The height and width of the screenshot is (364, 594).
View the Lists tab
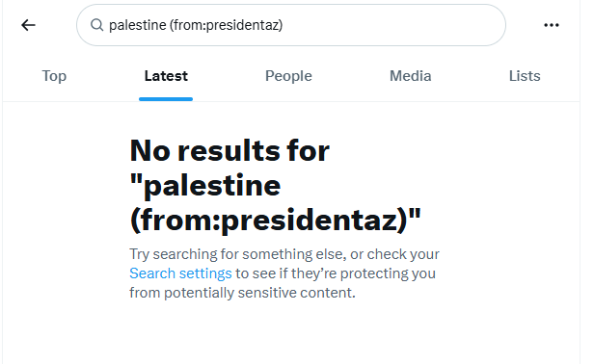point(525,76)
